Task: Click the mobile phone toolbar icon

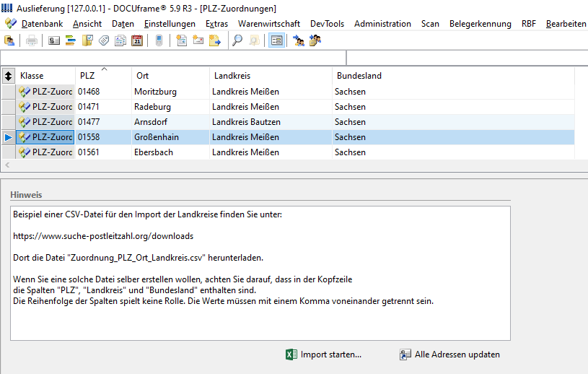Action: 159,40
